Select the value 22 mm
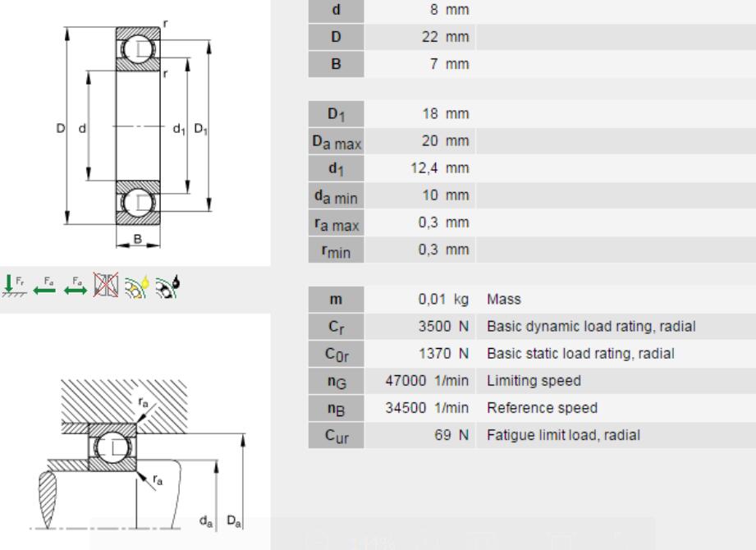Viewport: 756px width, 550px height. [445, 37]
